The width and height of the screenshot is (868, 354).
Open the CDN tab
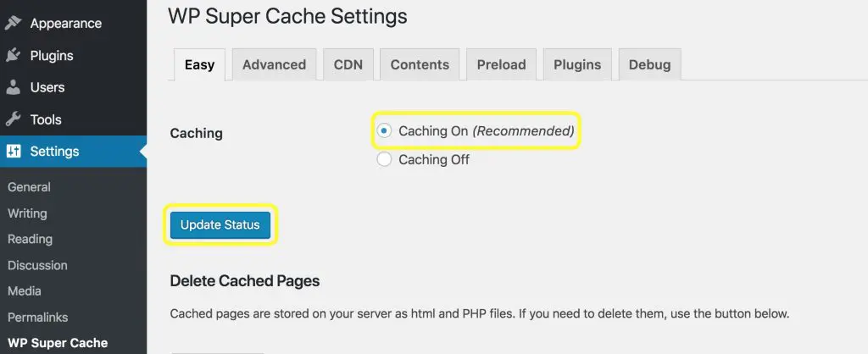[x=348, y=64]
